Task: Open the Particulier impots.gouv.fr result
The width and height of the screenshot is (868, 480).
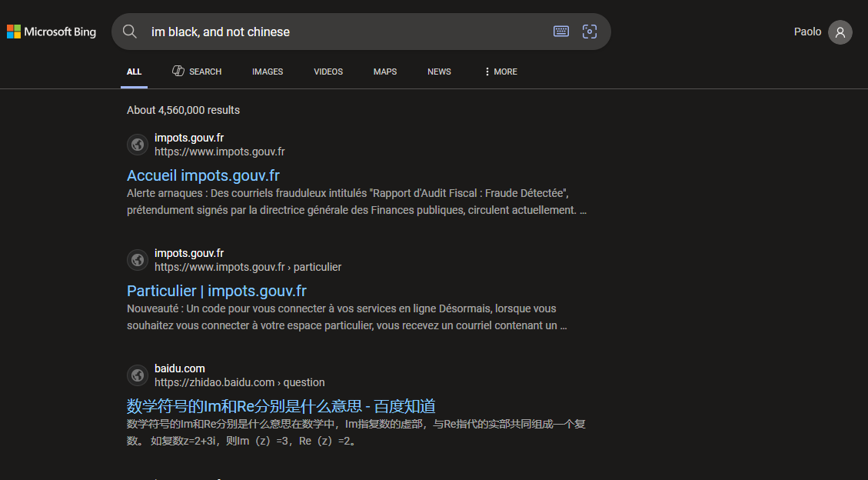Action: [x=217, y=291]
